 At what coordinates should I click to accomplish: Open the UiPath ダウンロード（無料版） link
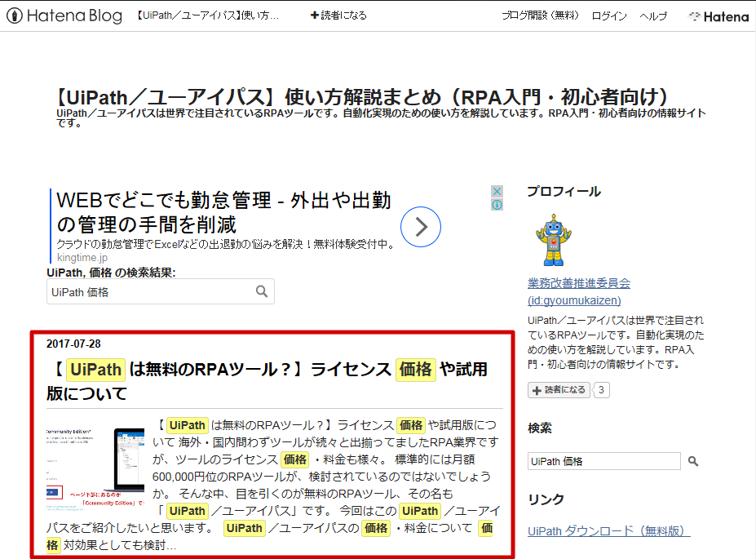pos(609,531)
